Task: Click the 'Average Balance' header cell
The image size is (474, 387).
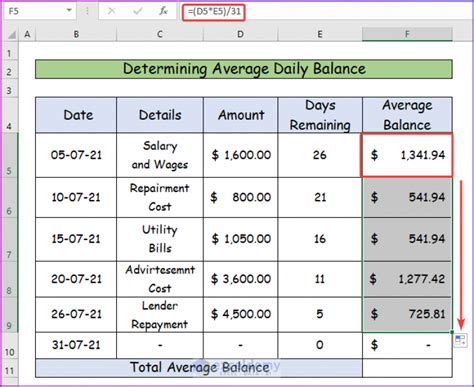Action: (407, 115)
